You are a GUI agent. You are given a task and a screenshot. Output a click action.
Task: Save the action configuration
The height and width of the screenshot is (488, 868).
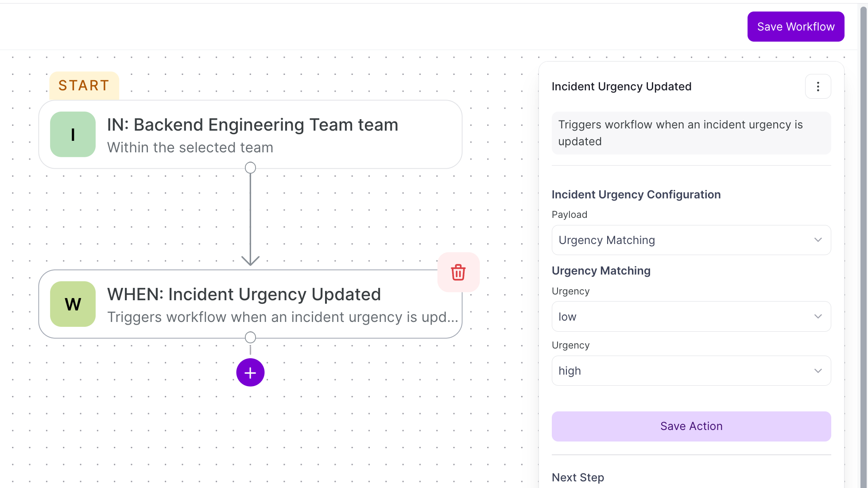691,426
